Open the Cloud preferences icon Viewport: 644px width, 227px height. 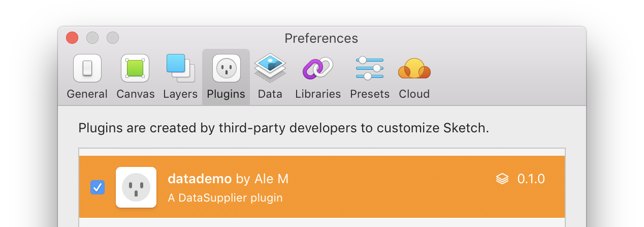(414, 68)
